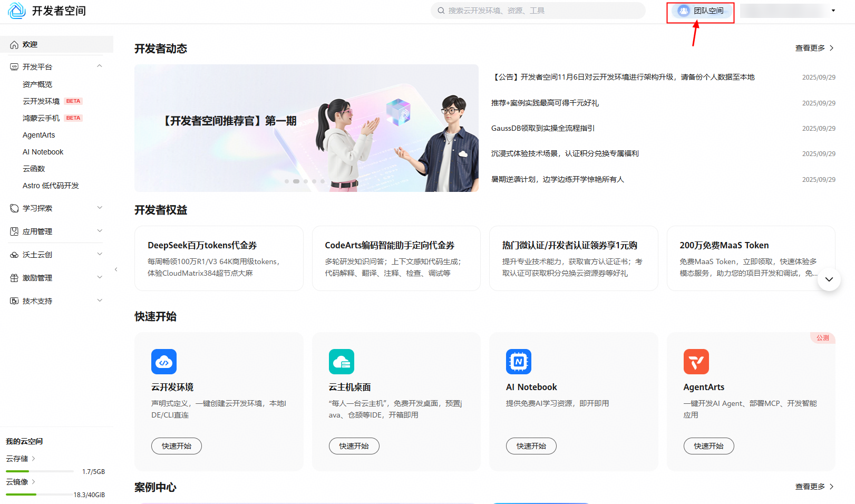The height and width of the screenshot is (504, 855).
Task: Expand the 学习探索 menu chevron
Action: pos(100,208)
